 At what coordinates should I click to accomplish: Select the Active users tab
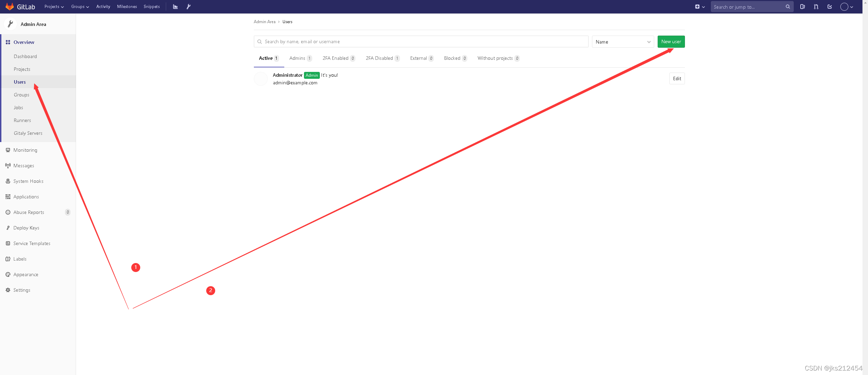click(x=269, y=58)
